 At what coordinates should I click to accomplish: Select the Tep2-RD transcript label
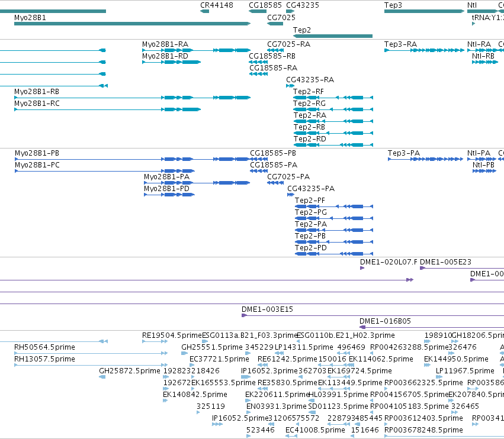coord(310,138)
